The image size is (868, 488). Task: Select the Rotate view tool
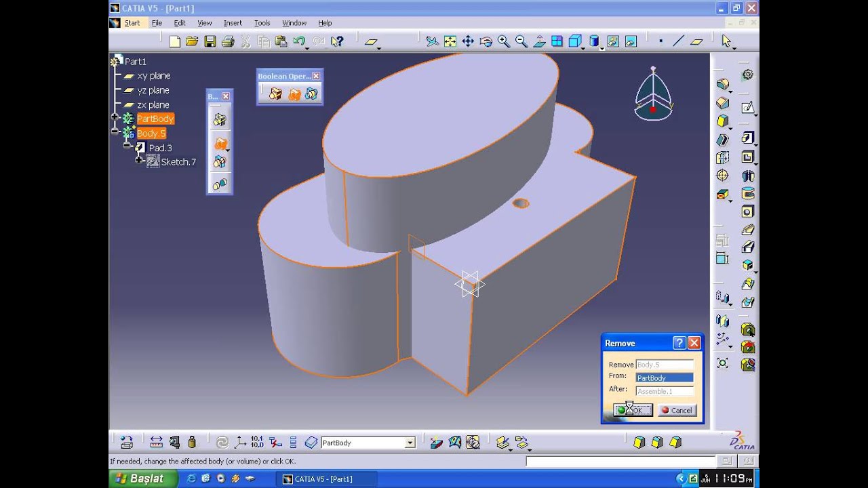[486, 41]
